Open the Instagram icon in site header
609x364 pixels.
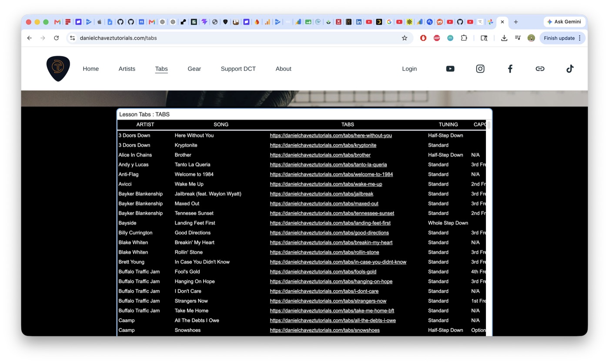[x=480, y=69]
